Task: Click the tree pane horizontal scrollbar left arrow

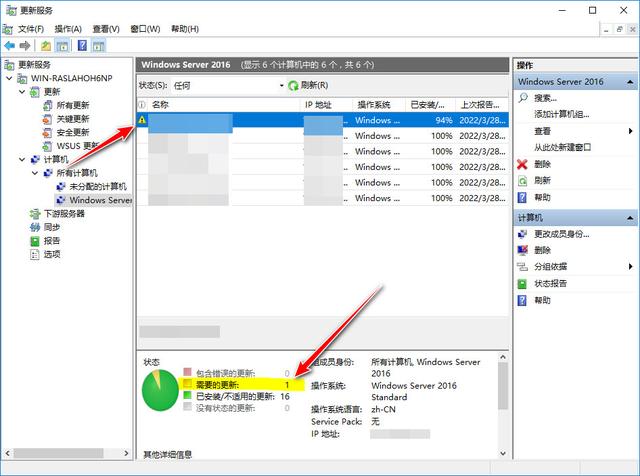Action: tap(7, 453)
